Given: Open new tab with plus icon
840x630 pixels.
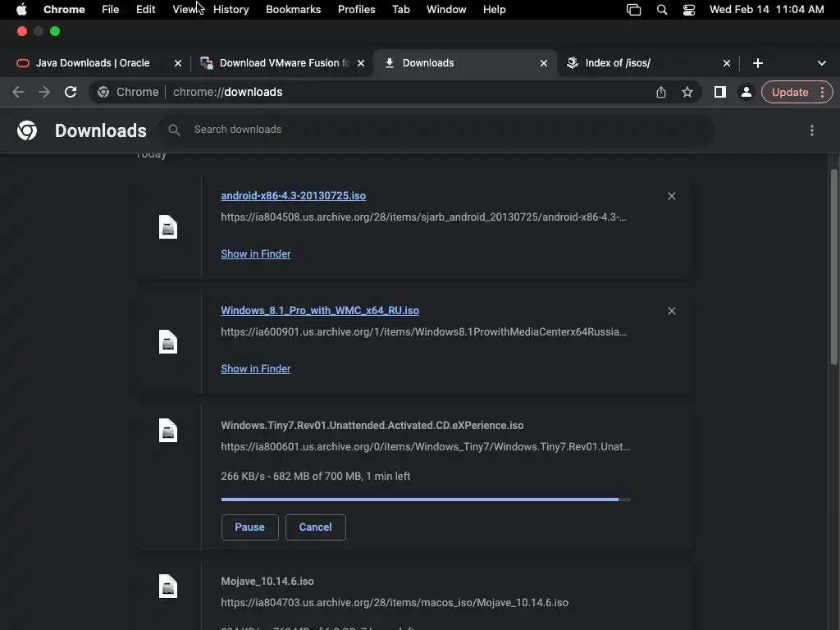Looking at the screenshot, I should click(757, 63).
